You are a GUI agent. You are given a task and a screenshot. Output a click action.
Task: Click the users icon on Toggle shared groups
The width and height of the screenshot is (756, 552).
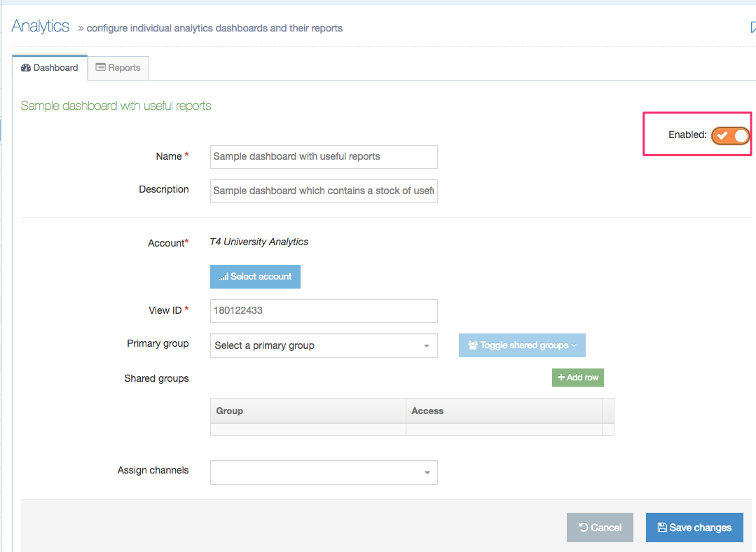pos(473,345)
